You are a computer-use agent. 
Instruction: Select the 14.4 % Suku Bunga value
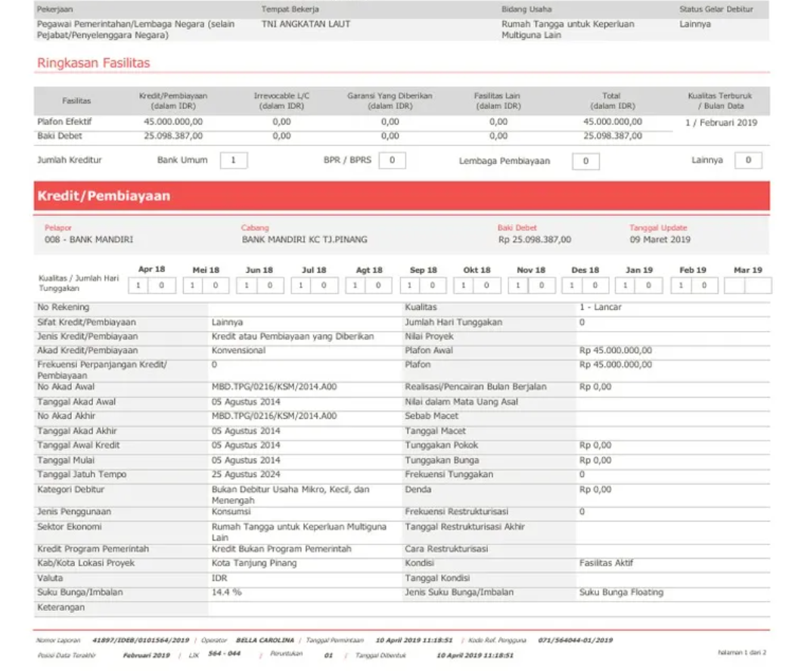coord(226,593)
